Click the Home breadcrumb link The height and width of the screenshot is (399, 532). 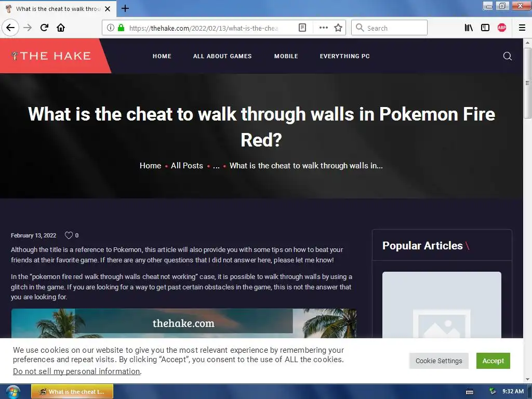coord(150,166)
